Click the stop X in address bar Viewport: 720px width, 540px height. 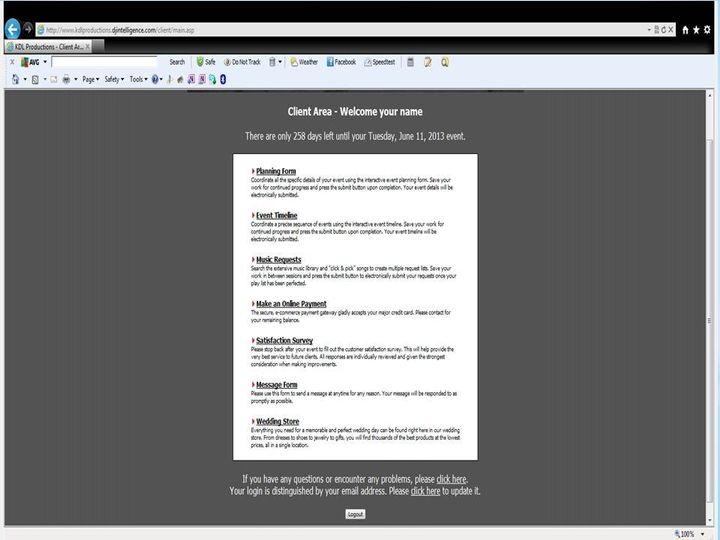(671, 30)
